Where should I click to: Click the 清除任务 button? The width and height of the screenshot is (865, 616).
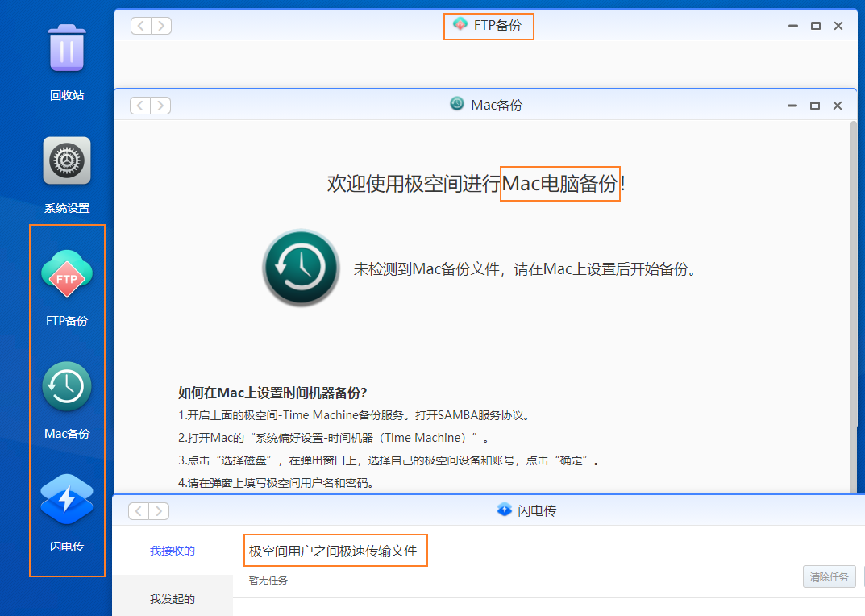coord(829,576)
